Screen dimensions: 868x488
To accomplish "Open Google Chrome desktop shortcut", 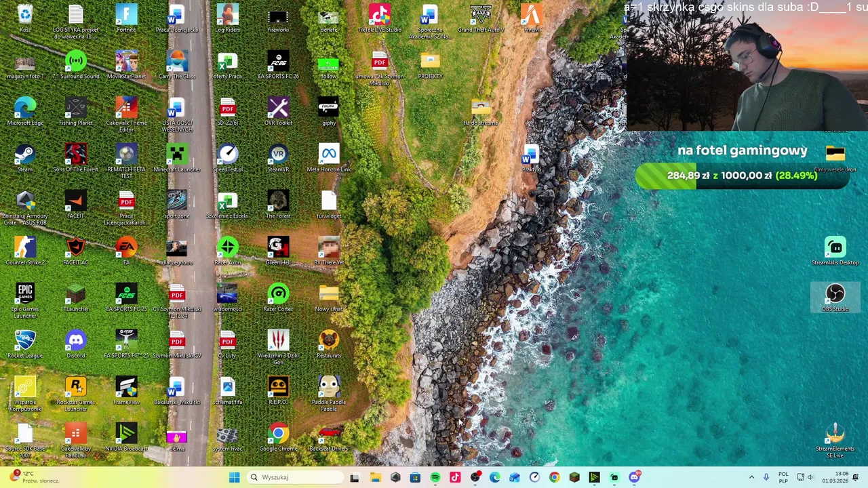I will pos(278,438).
